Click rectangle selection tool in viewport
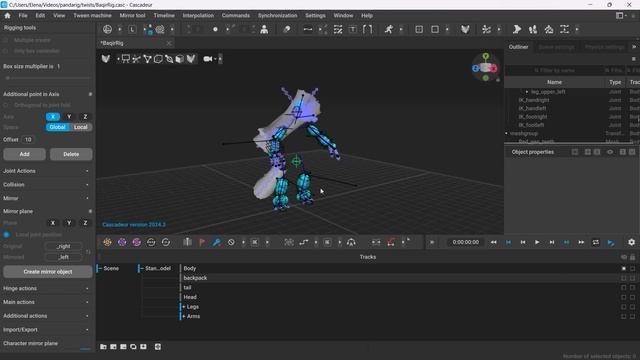This screenshot has width=640, height=360. pyautogui.click(x=126, y=59)
